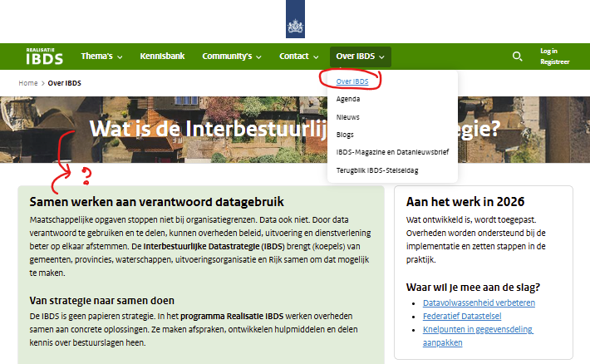Select Over IBDS in the open submenu
The height and width of the screenshot is (364, 590).
click(352, 81)
